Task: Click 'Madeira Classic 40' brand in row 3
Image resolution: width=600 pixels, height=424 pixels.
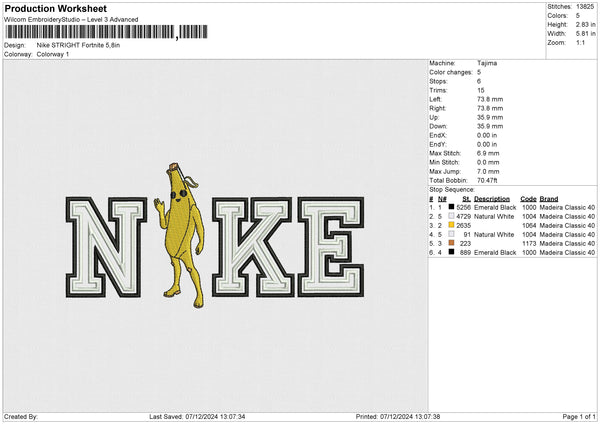Action: tap(567, 225)
